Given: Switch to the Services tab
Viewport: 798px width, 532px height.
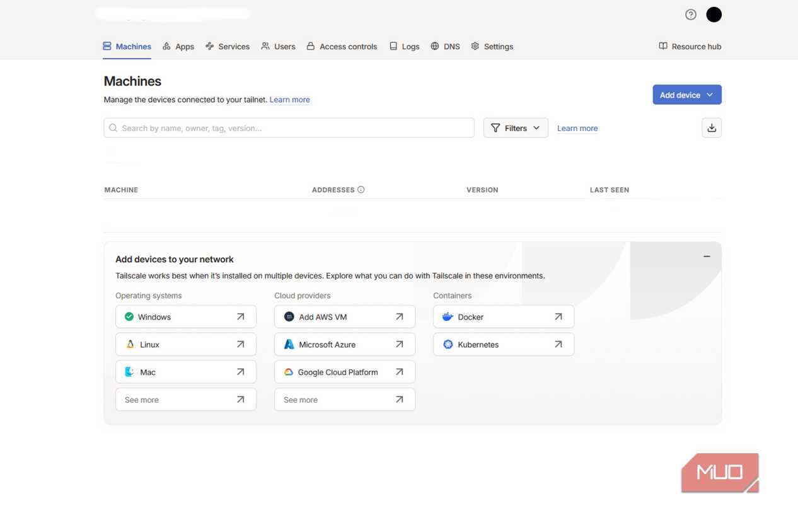Looking at the screenshot, I should [228, 47].
